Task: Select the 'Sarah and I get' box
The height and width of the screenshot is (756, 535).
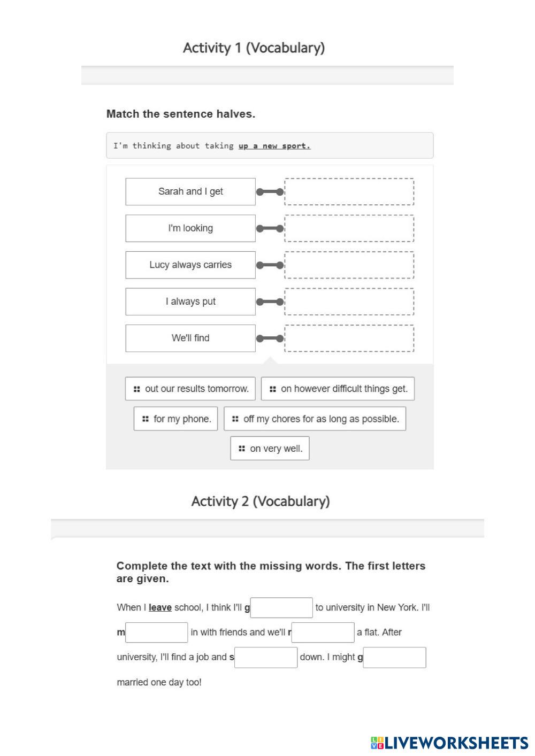Action: point(190,192)
